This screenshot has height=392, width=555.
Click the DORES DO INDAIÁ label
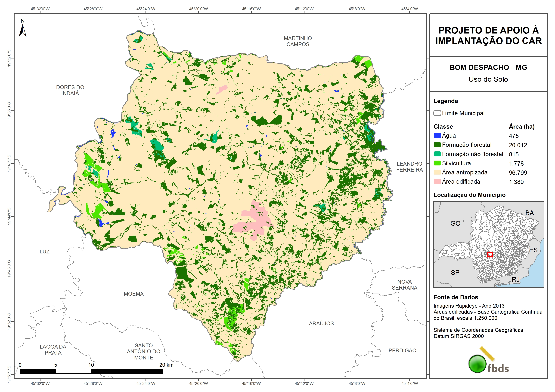[x=70, y=90]
